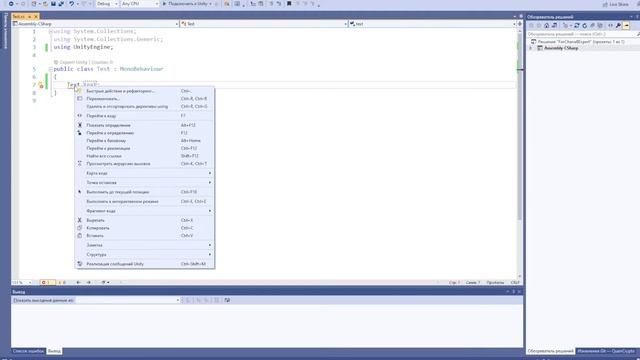
Task: Select go to implementation with Ctrl+F12
Action: click(x=144, y=149)
